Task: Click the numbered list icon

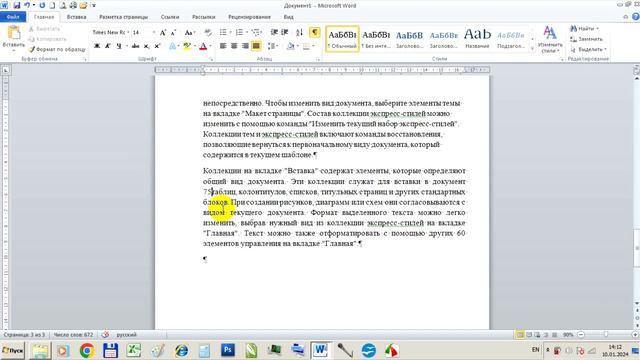Action: pyautogui.click(x=239, y=32)
